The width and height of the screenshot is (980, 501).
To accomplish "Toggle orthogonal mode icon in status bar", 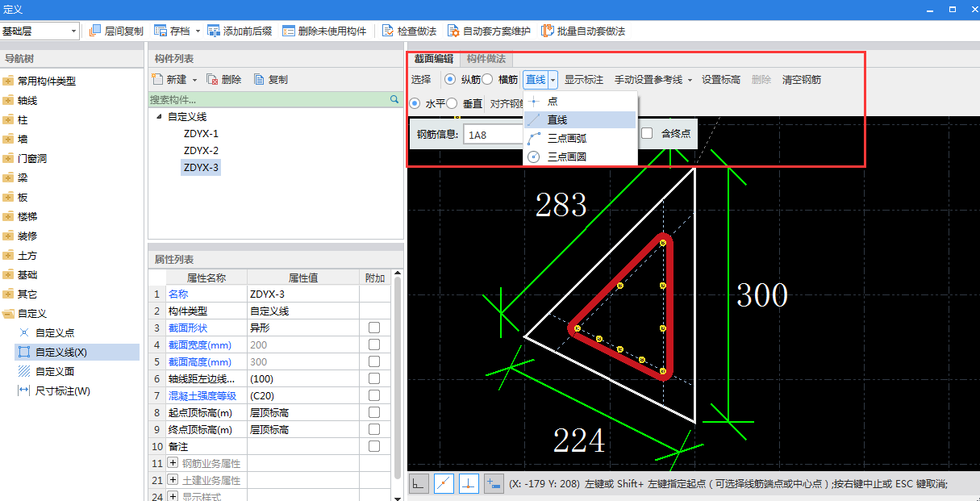I will tap(419, 483).
